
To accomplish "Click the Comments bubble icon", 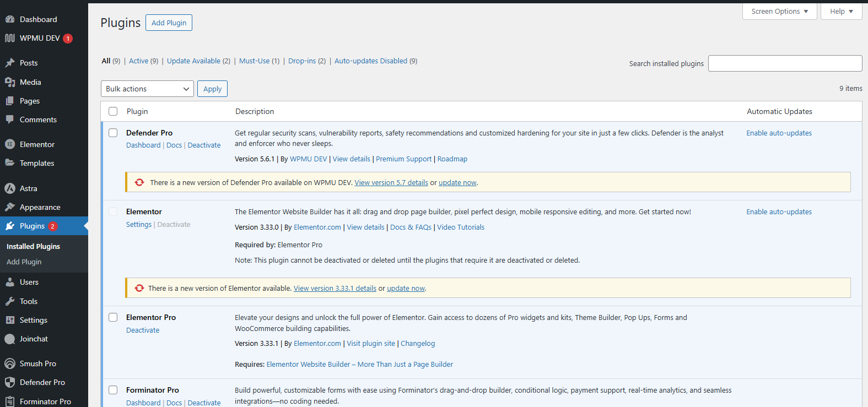I will click(10, 120).
